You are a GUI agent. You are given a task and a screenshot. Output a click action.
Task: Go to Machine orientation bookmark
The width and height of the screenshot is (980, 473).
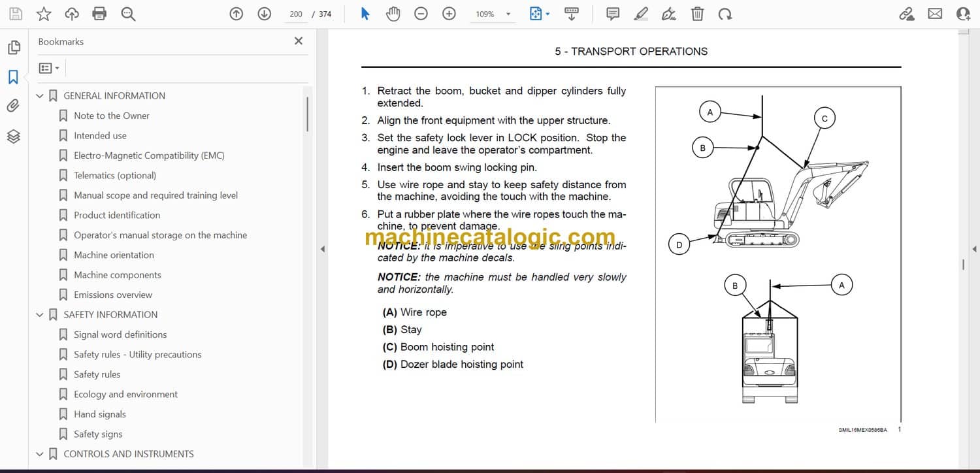pyautogui.click(x=114, y=255)
